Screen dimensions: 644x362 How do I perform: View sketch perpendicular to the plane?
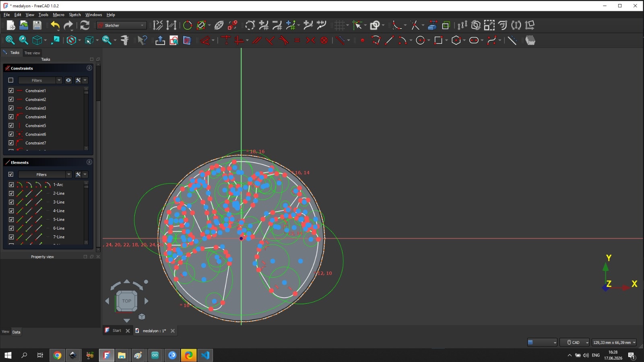(x=173, y=40)
